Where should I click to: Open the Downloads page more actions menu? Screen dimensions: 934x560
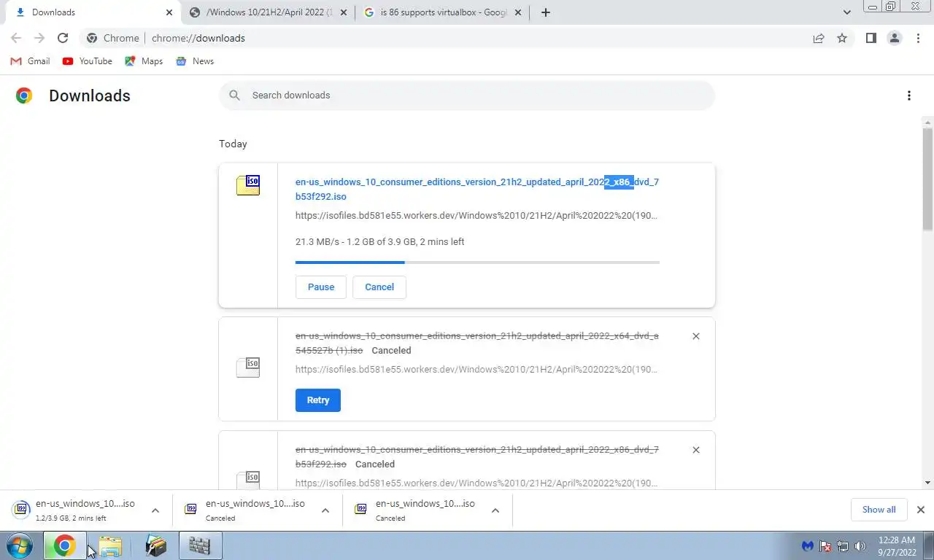(x=908, y=96)
